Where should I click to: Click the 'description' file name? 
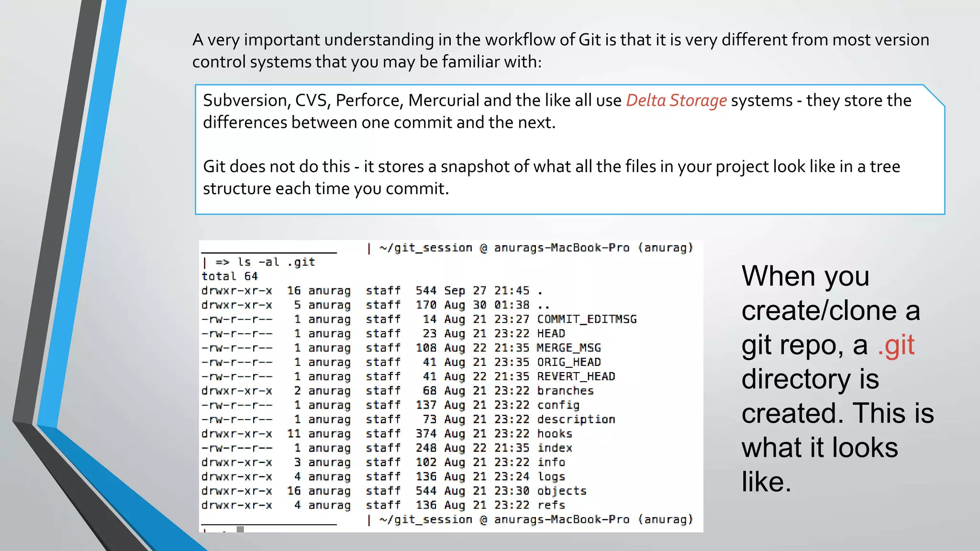tap(576, 419)
